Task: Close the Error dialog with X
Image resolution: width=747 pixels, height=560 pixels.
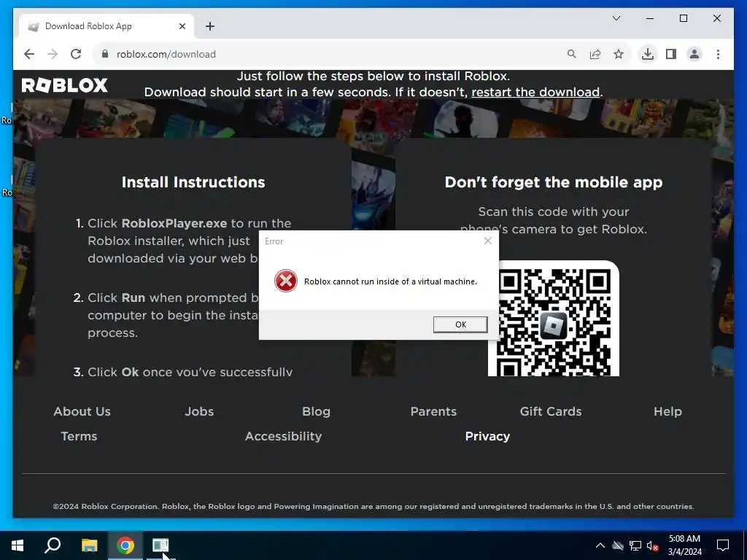Action: [x=487, y=241]
